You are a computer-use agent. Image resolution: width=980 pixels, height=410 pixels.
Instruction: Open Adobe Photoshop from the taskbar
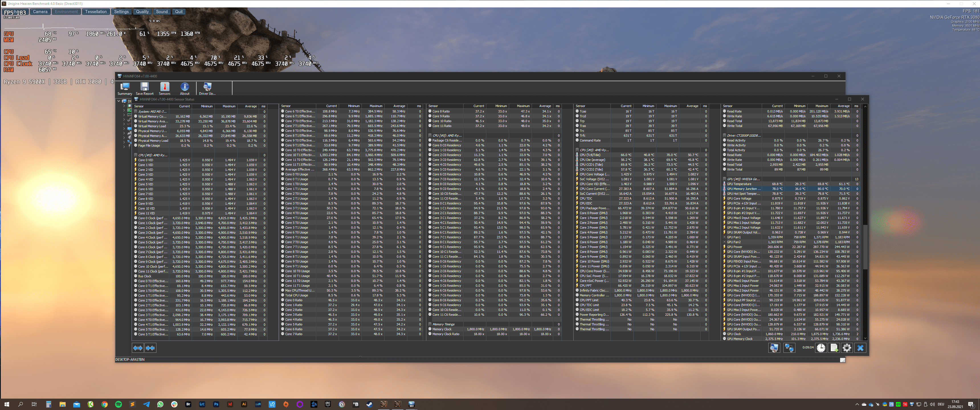point(216,404)
